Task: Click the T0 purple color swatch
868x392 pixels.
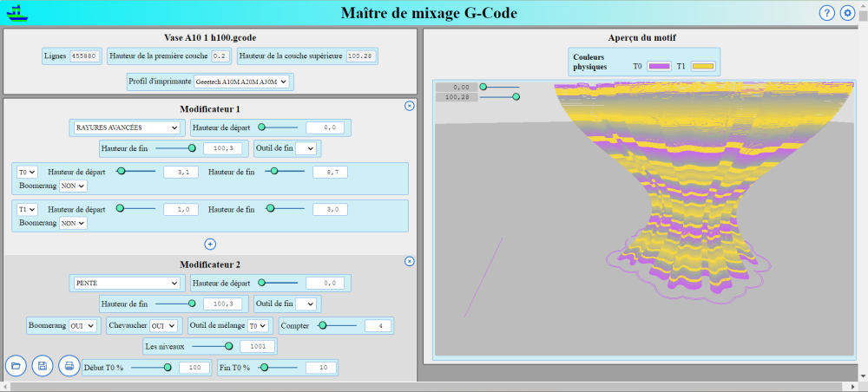Action: point(659,67)
